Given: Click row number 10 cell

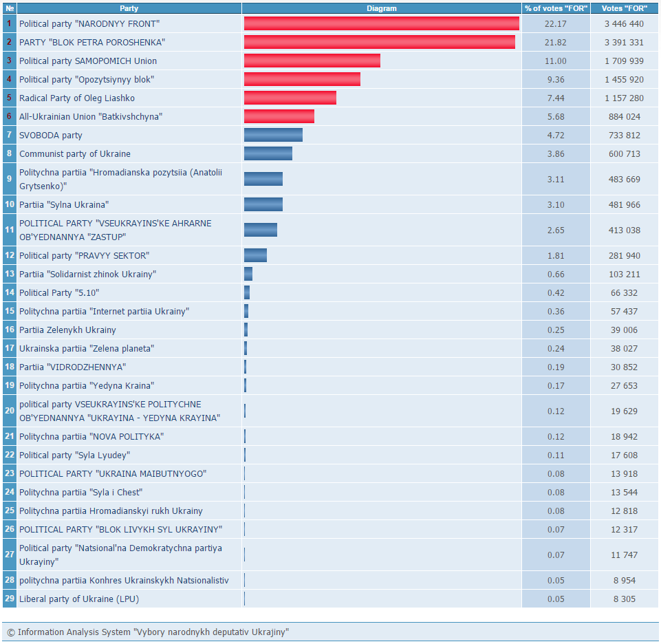Looking at the screenshot, I should click(10, 204).
